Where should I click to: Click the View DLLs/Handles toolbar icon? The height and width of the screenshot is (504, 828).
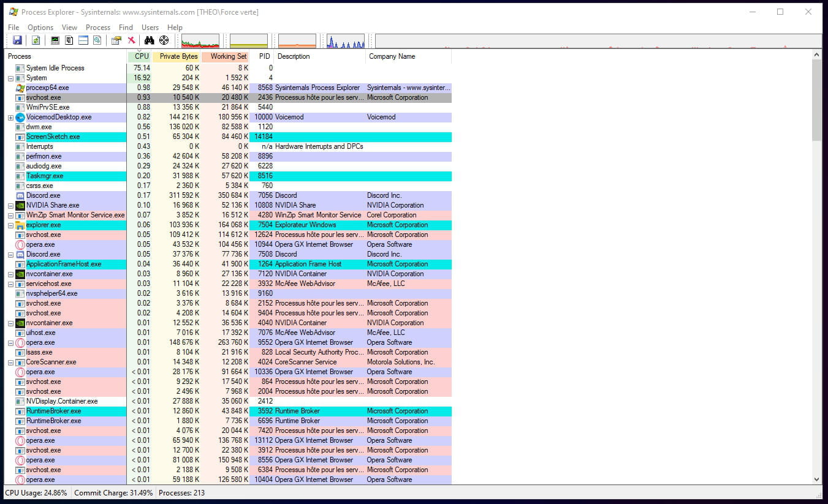point(97,40)
